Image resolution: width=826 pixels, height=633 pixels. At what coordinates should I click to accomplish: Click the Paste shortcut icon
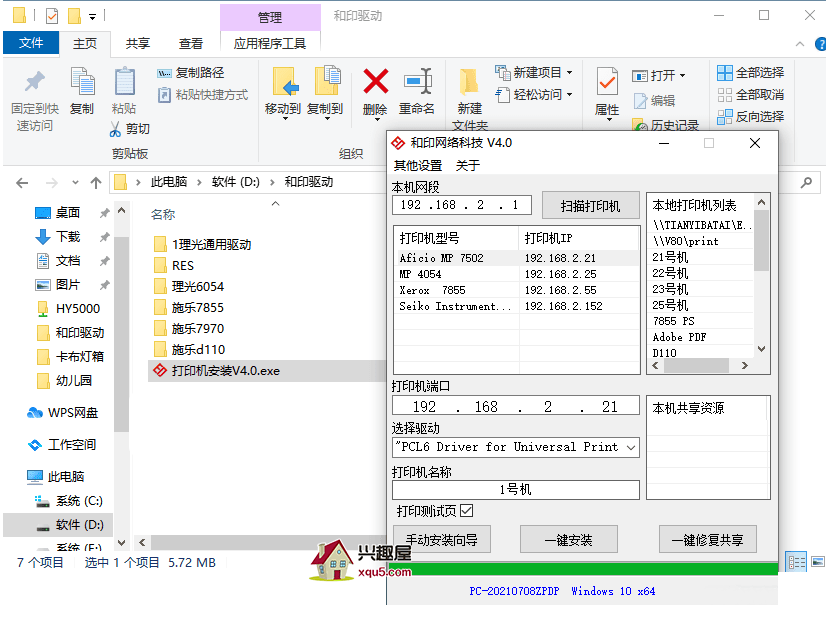tap(164, 95)
